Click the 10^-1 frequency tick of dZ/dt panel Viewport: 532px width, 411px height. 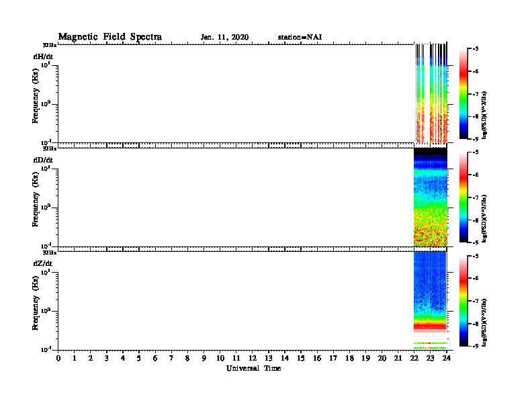coord(46,349)
